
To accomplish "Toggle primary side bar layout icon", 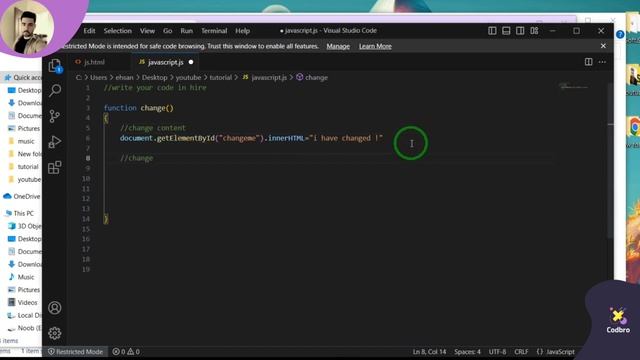I will [492, 31].
